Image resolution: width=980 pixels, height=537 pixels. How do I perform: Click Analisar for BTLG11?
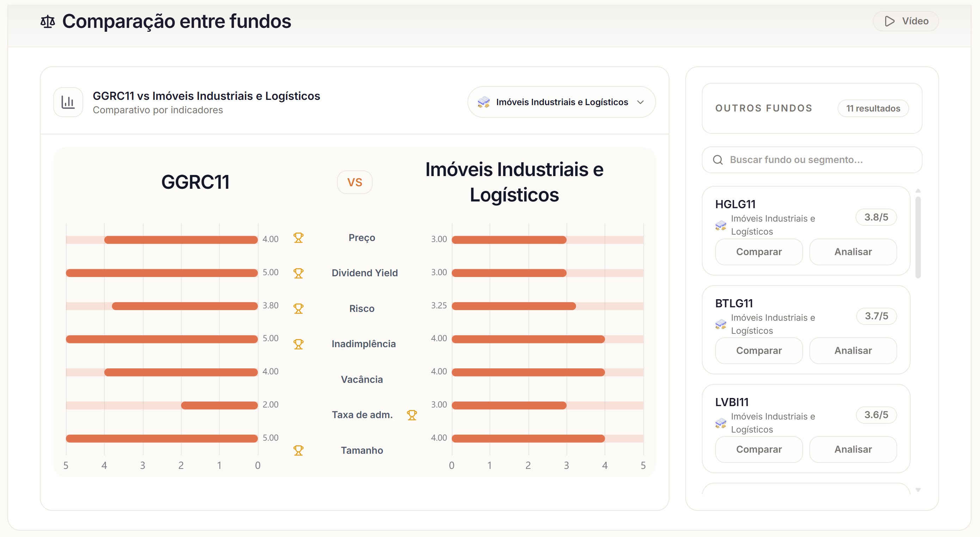coord(852,350)
